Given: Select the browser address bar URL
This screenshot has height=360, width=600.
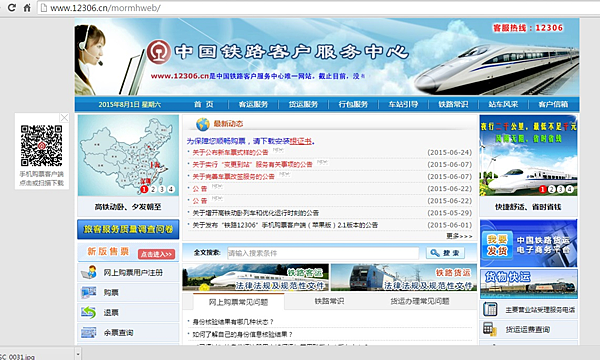Looking at the screenshot, I should coord(105,8).
